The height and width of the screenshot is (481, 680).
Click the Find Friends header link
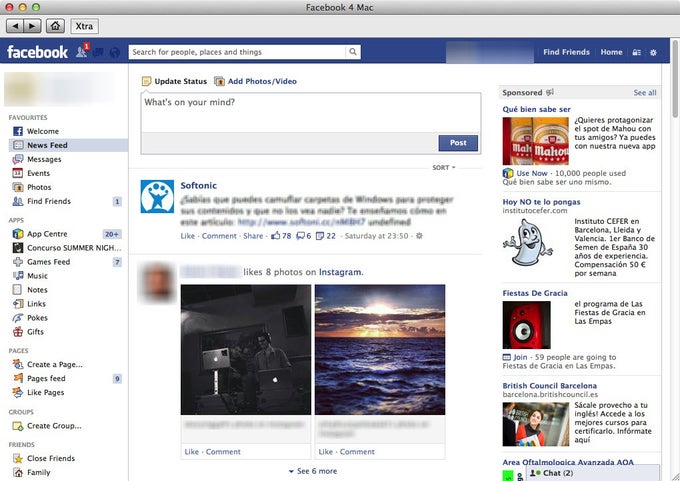(566, 52)
